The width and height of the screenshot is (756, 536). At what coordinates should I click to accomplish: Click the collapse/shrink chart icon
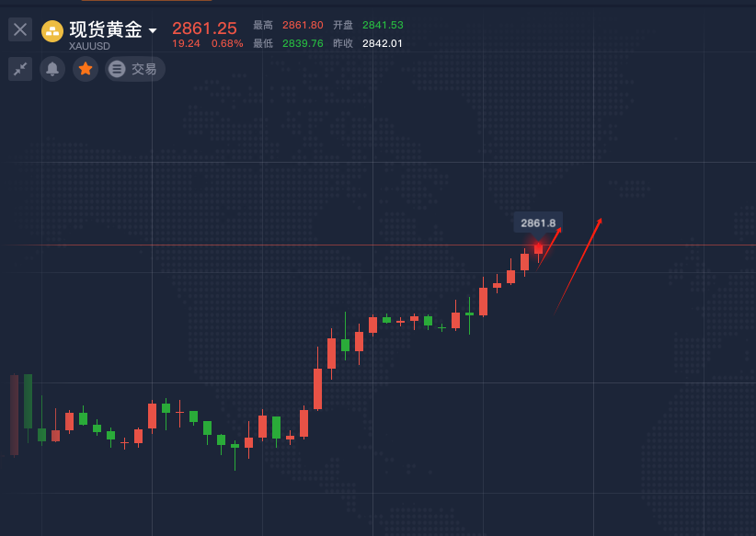coord(20,69)
